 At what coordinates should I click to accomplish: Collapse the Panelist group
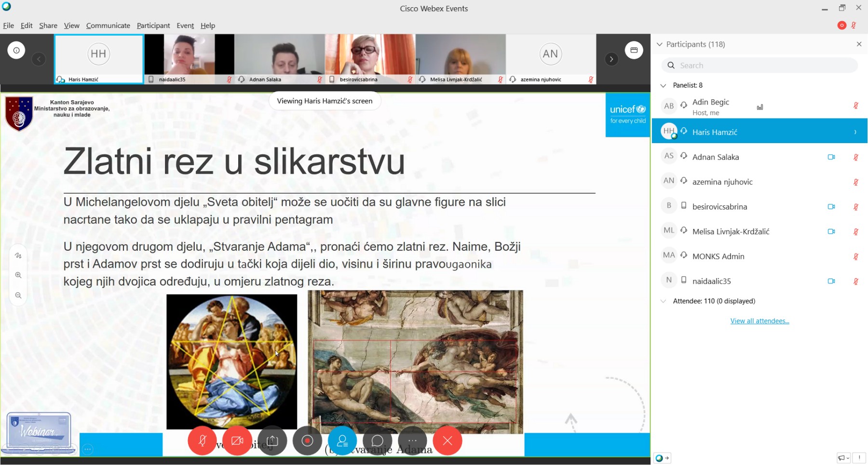664,85
